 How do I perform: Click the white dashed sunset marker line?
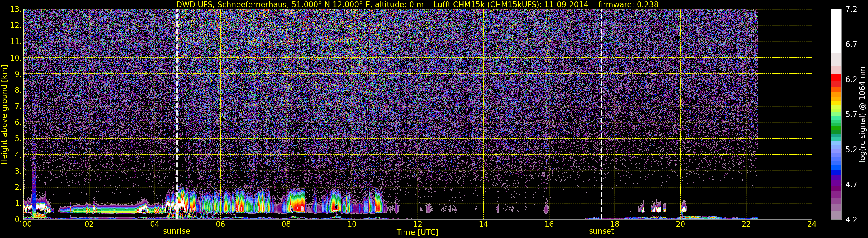pyautogui.click(x=602, y=114)
